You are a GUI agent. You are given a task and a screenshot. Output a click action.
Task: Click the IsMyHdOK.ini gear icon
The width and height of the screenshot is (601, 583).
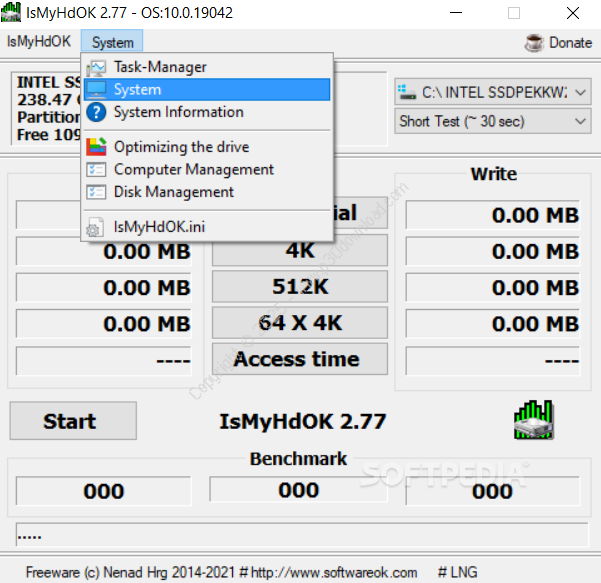click(96, 227)
